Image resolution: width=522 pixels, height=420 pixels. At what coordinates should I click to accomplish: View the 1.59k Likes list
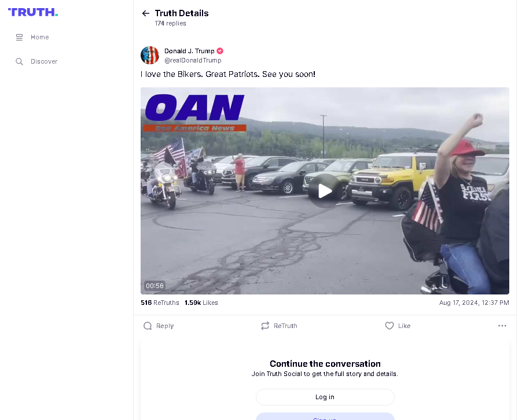pyautogui.click(x=201, y=303)
